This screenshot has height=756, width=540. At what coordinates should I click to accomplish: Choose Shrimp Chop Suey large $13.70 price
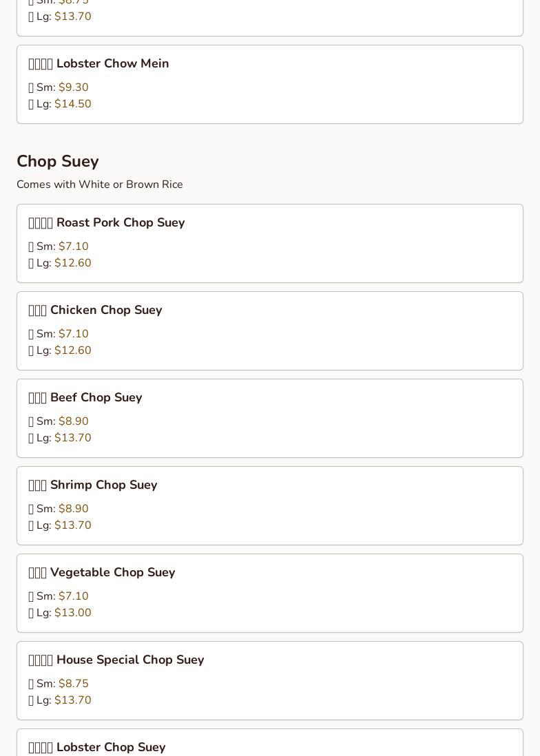coord(72,525)
